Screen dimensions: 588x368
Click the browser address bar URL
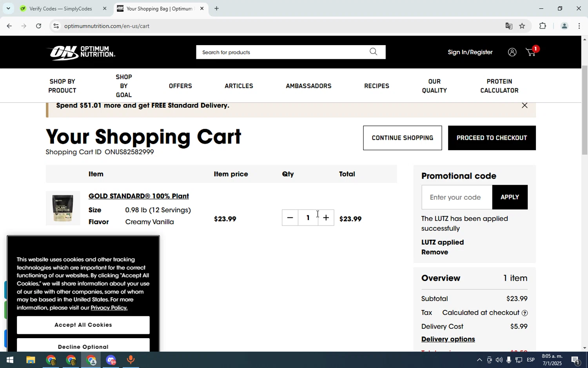[107, 26]
